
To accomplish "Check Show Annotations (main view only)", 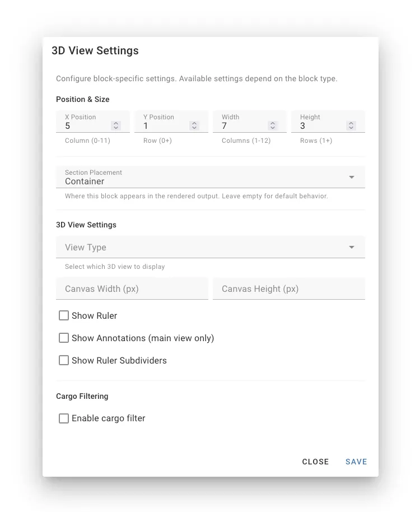I will click(63, 338).
